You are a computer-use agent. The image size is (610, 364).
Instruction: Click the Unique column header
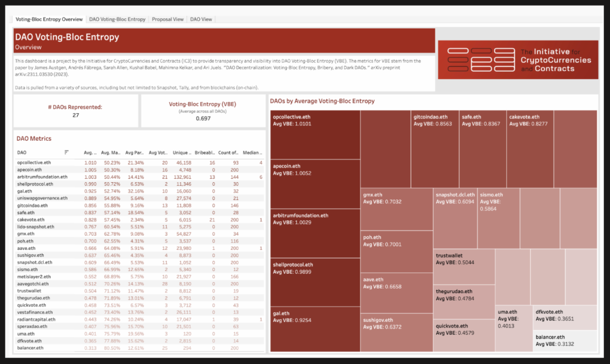(181, 152)
